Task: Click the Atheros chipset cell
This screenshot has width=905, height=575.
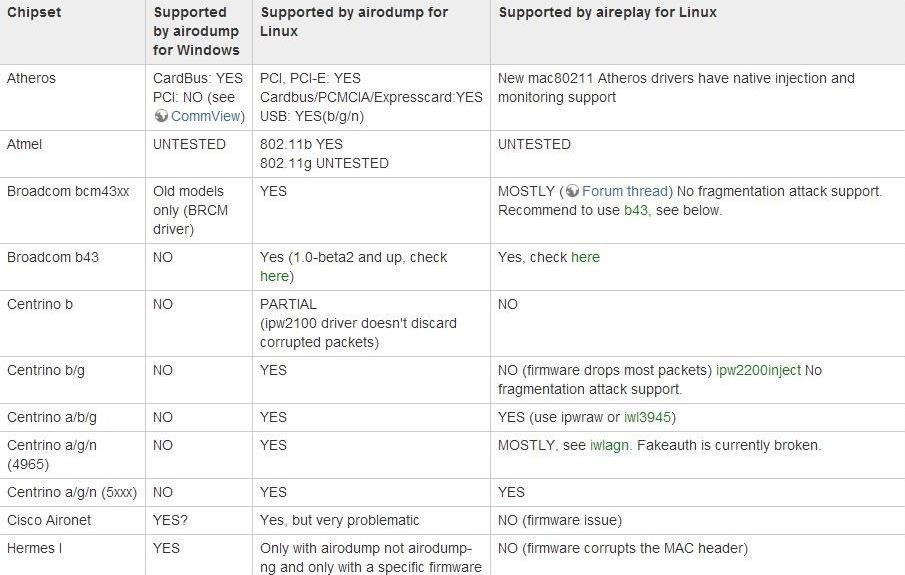Action: [x=32, y=78]
